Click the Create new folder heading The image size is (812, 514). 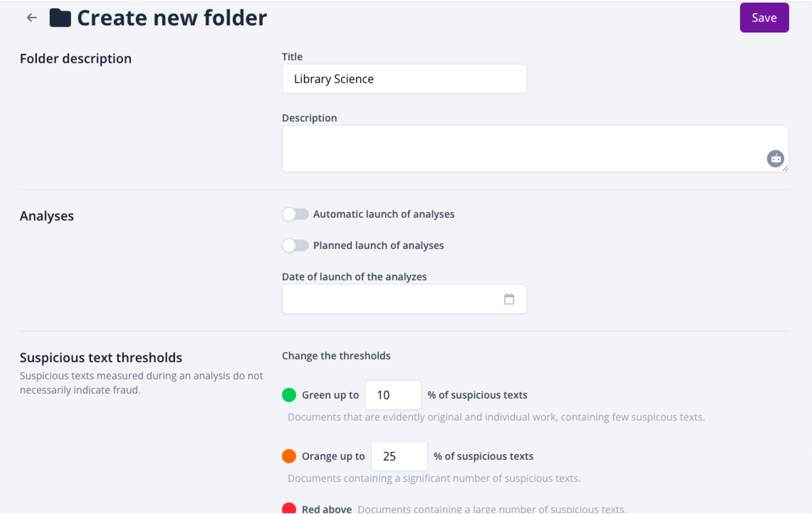(x=172, y=18)
